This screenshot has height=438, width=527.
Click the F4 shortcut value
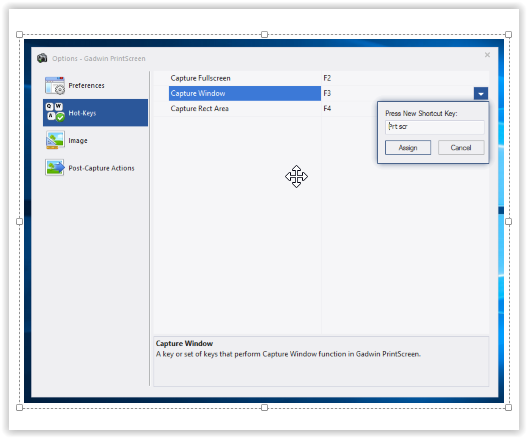[327, 108]
